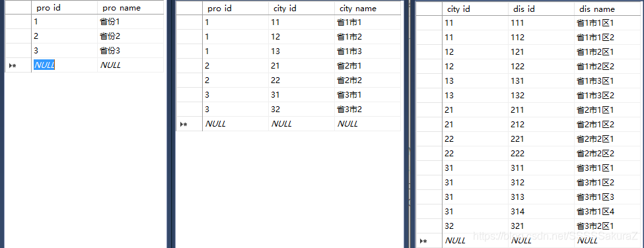Click city id cell in dis id 122 row
This screenshot has height=248, width=644.
click(x=475, y=67)
